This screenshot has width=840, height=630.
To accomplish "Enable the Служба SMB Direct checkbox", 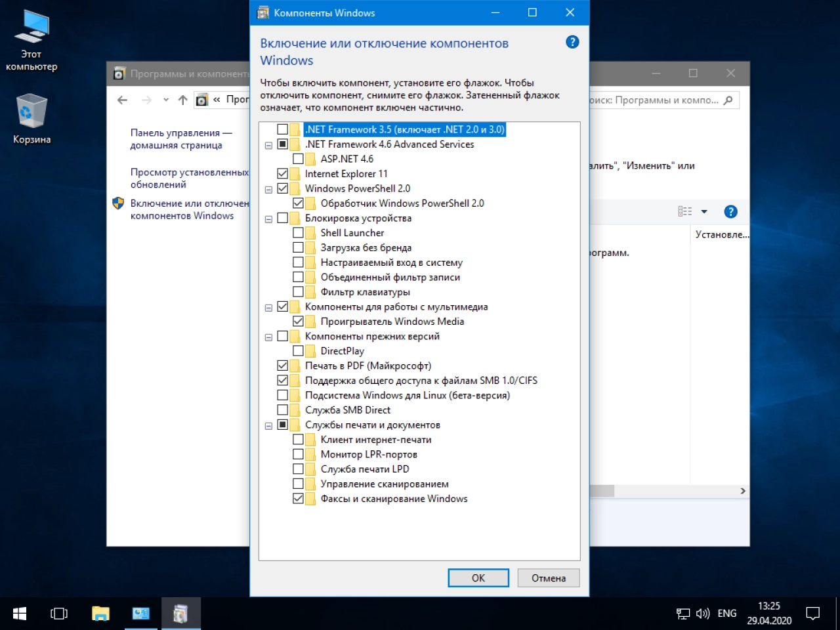I will click(x=282, y=410).
